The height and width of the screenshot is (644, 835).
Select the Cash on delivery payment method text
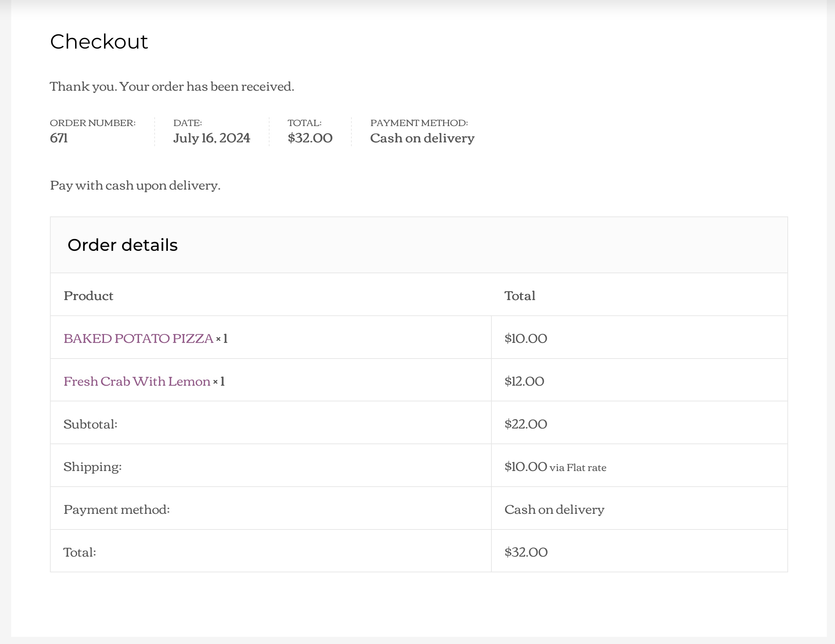422,138
